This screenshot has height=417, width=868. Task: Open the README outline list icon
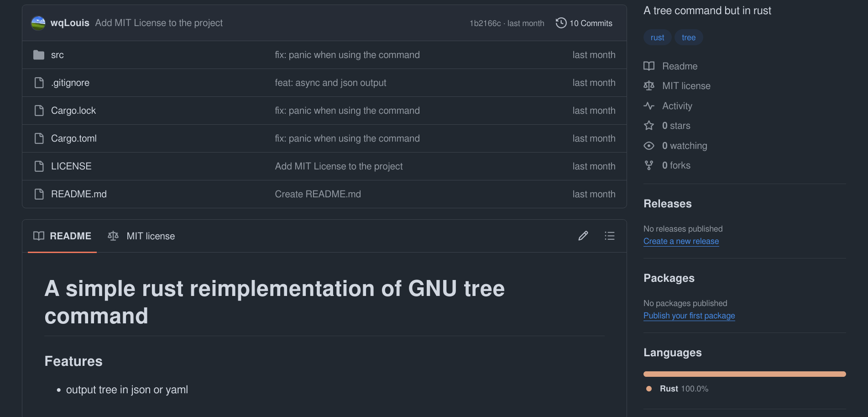tap(609, 236)
